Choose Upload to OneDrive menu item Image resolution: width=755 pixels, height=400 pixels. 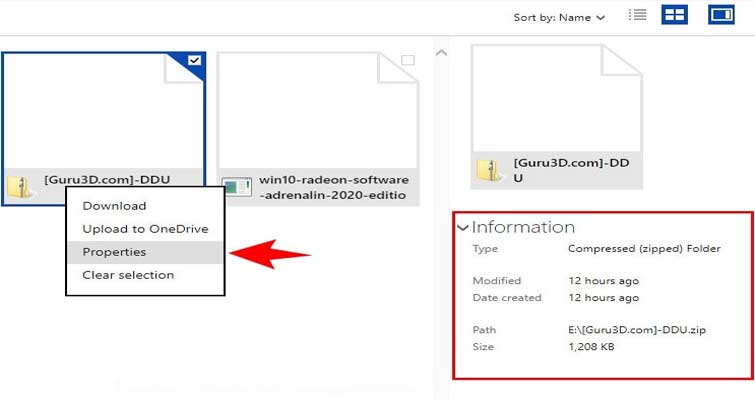(x=145, y=229)
